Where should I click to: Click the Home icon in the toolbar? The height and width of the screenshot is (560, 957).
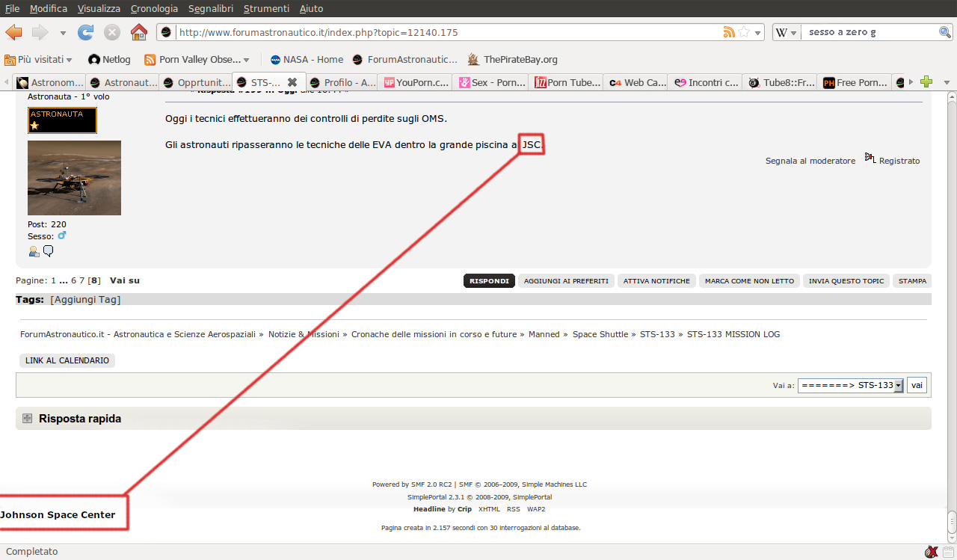click(x=138, y=32)
